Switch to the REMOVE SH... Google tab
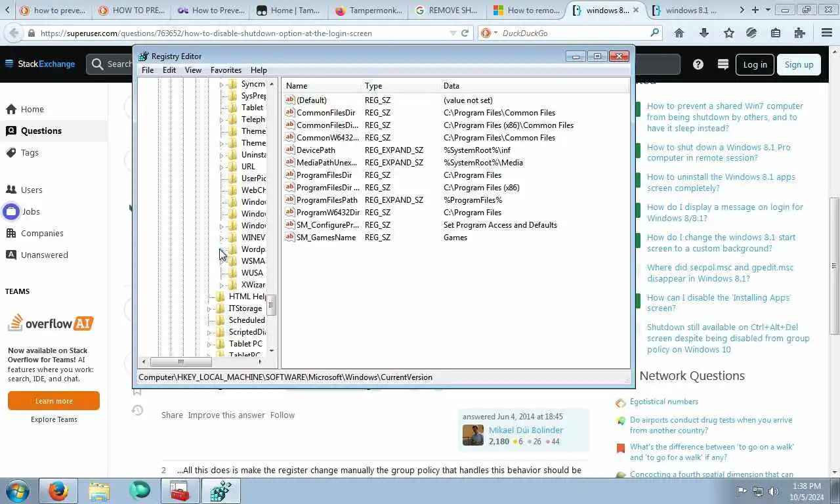840x504 pixels. [x=446, y=10]
